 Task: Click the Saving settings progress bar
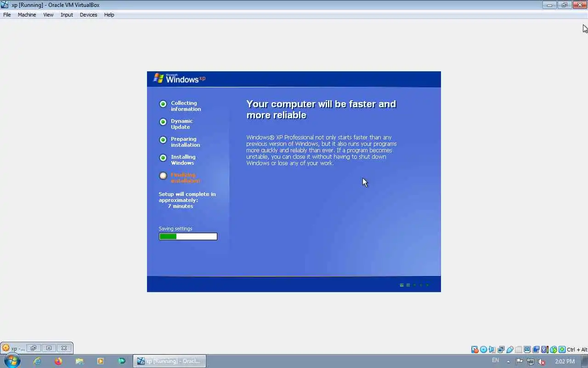point(188,236)
